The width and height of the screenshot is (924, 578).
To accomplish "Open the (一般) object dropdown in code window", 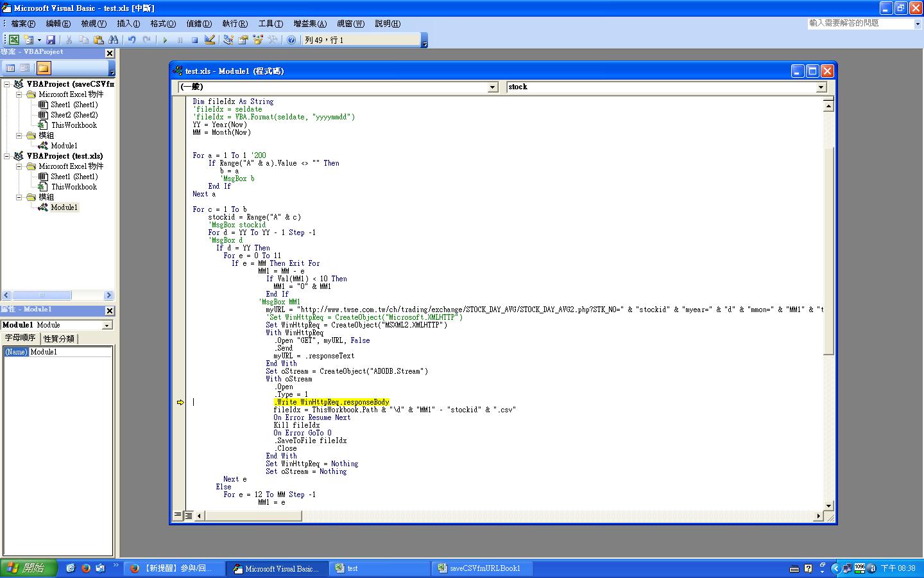I will pos(493,87).
